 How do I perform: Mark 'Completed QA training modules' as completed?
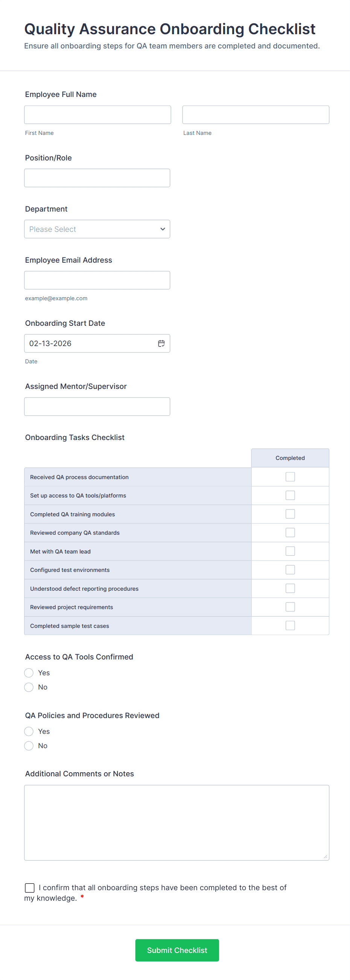pos(290,514)
